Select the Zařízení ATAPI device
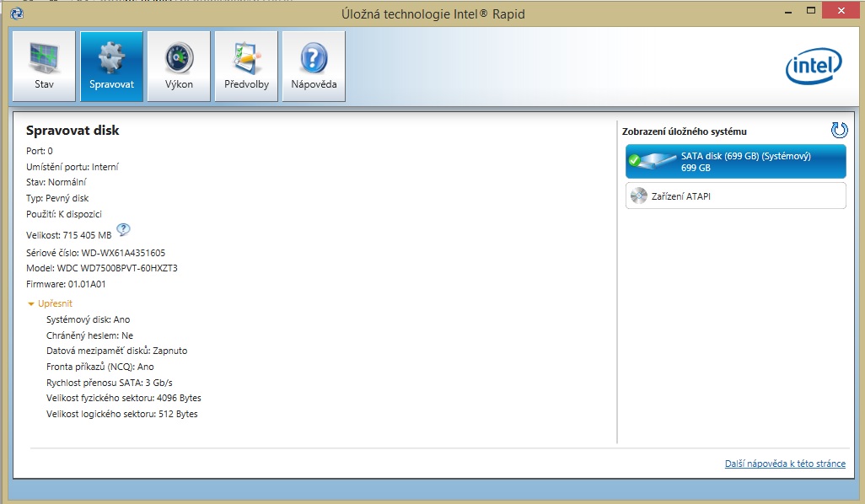This screenshot has height=504, width=865. (x=735, y=196)
